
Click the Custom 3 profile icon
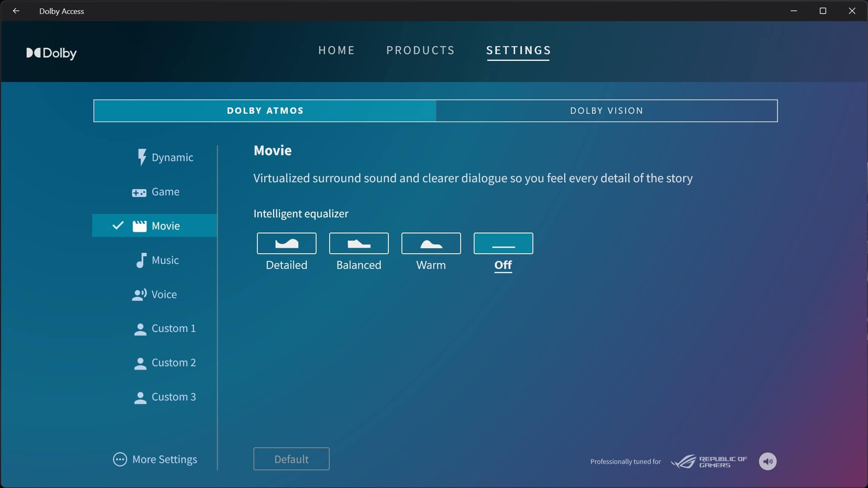(140, 398)
